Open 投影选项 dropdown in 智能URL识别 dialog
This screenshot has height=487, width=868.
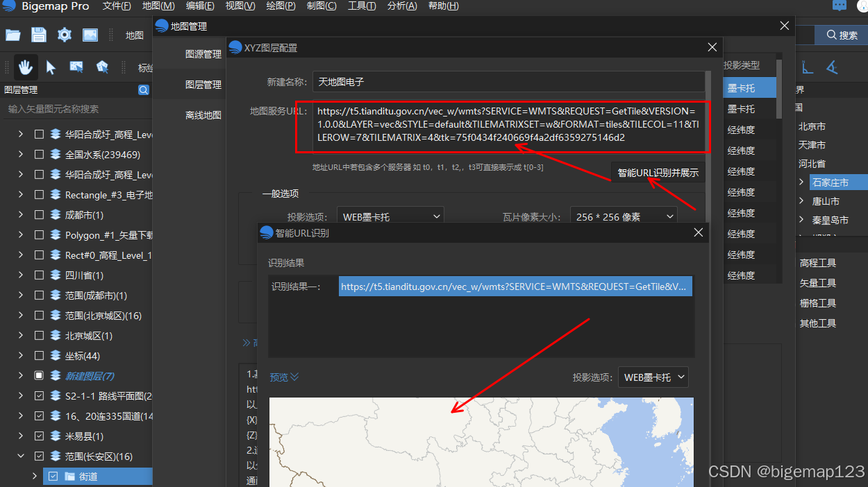pyautogui.click(x=653, y=377)
